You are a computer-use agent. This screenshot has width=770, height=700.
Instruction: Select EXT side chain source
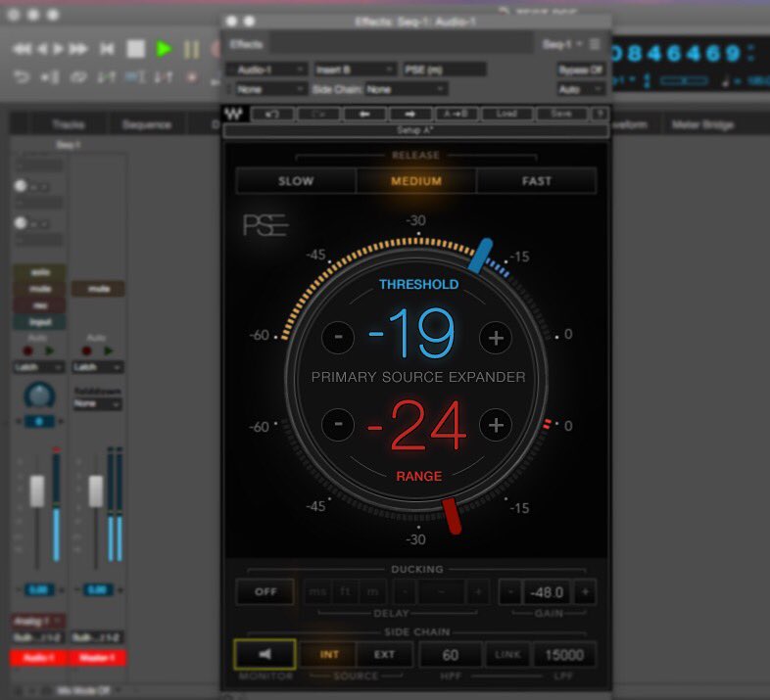click(384, 654)
